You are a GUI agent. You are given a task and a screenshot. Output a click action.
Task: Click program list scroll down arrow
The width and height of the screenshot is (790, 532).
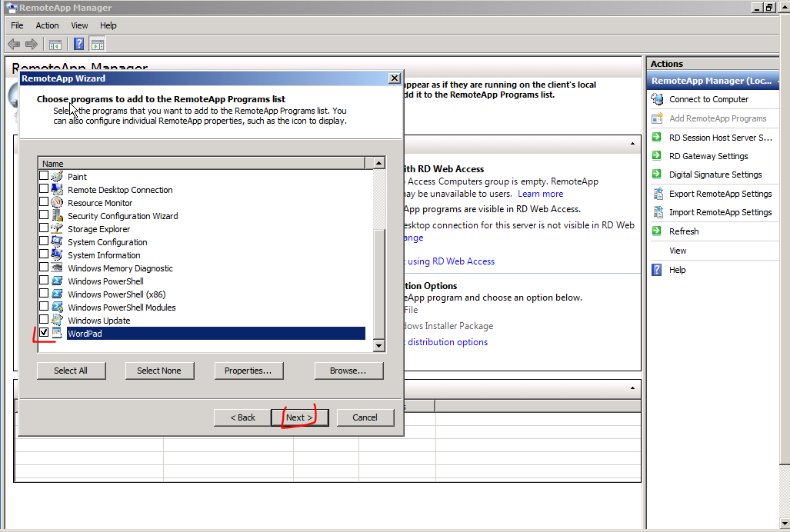coord(379,346)
